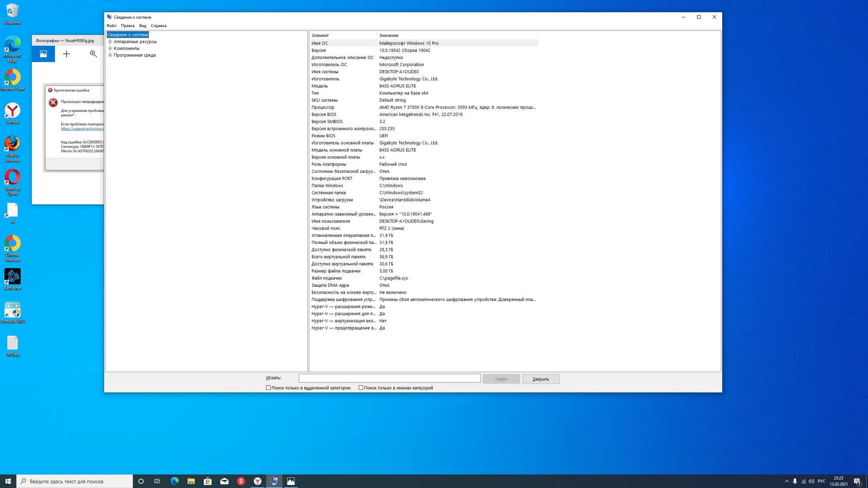Click the taskbar clock and date
Viewport: 868px width, 488px height.
[x=838, y=481]
